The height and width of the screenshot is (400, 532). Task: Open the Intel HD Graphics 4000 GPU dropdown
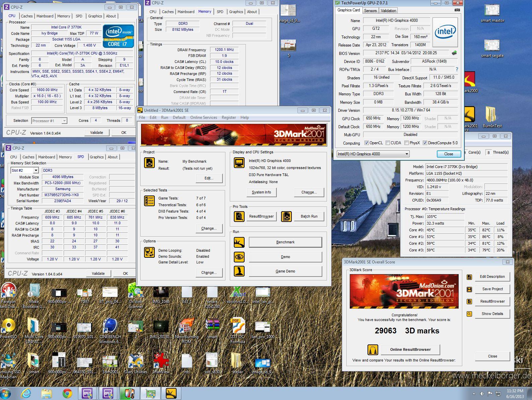coord(407,154)
